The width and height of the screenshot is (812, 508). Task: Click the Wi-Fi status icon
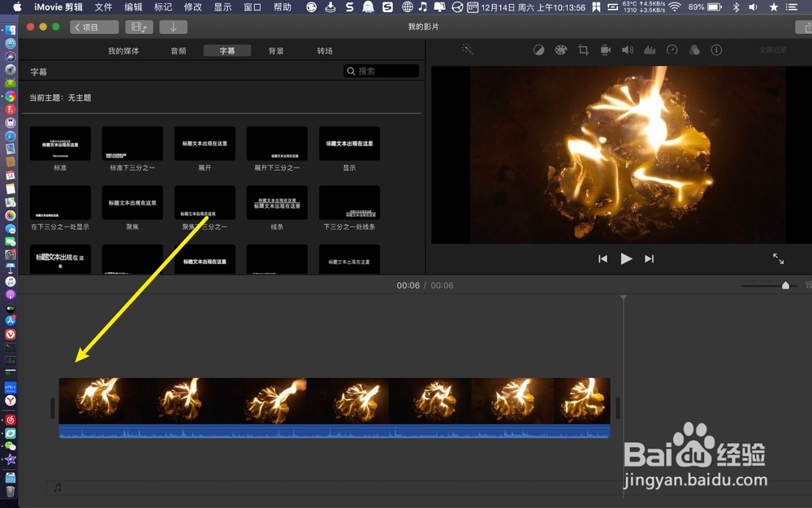[x=674, y=7]
